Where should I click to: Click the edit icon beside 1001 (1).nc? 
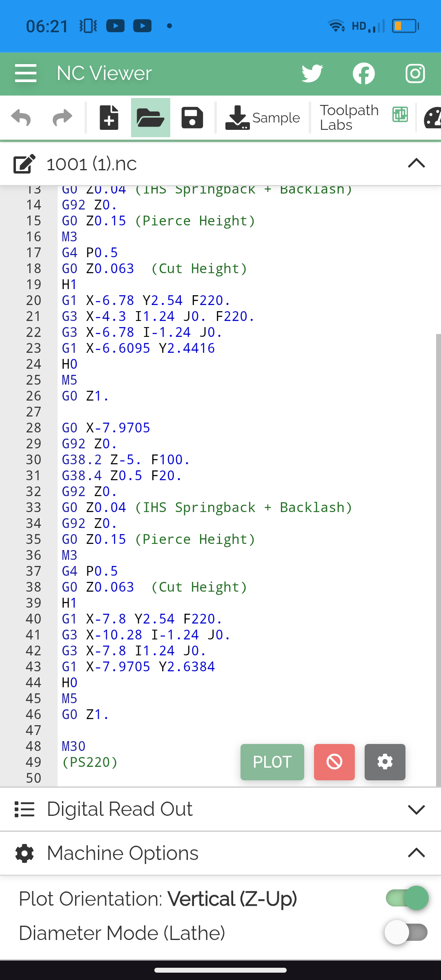point(24,164)
